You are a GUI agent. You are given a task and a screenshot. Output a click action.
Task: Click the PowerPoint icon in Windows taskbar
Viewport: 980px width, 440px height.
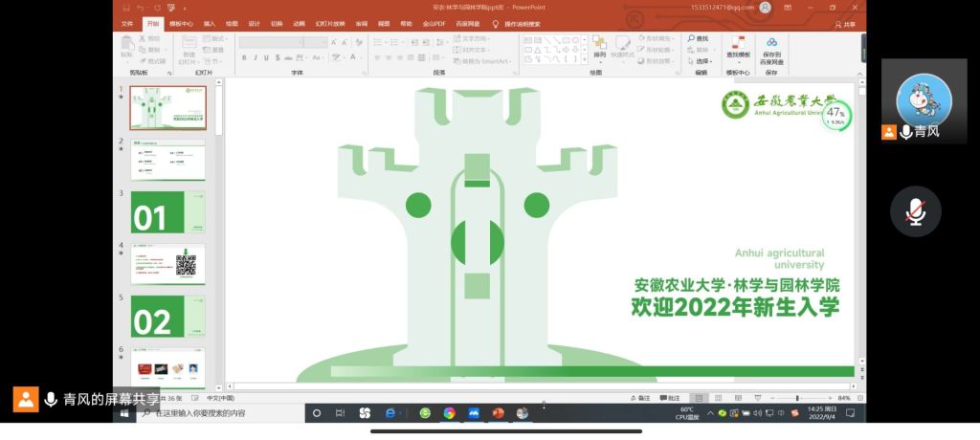coord(498,413)
